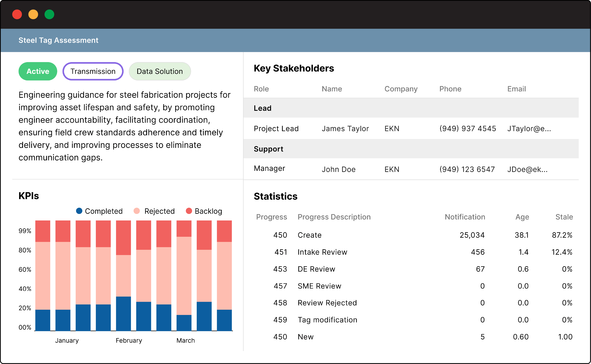The image size is (591, 364).
Task: Click the blue Completed legend dot
Action: coord(79,211)
